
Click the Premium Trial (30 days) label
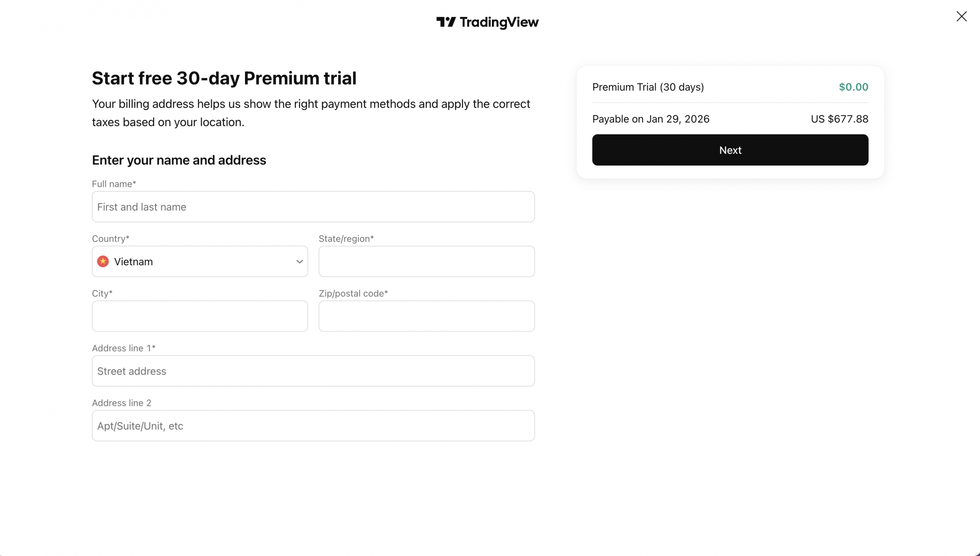click(648, 87)
